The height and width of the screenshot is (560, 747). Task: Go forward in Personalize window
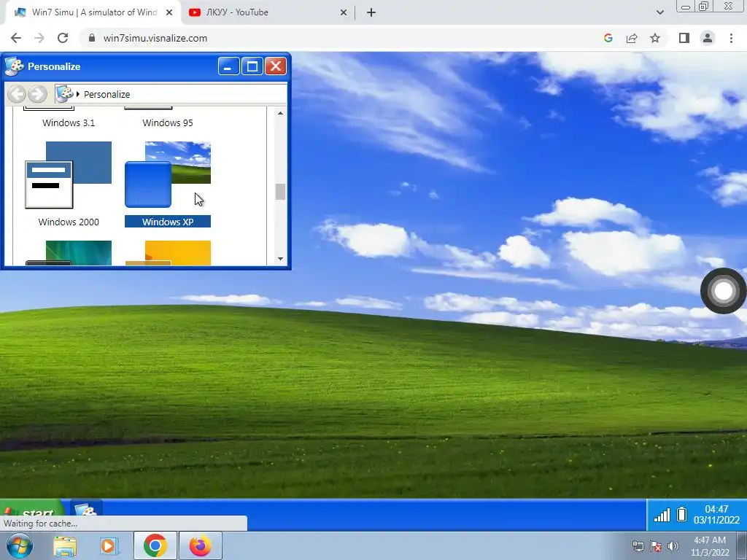[37, 94]
